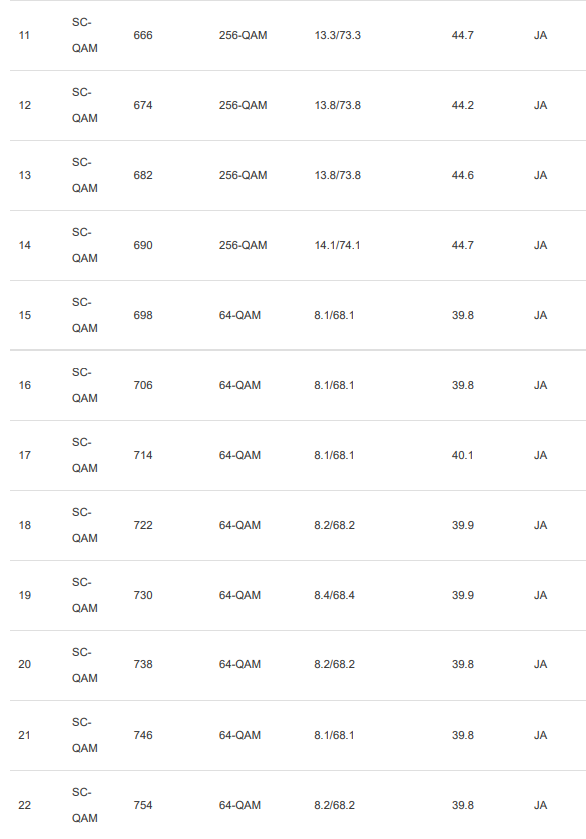
Task: Click channel number 22
Action: tap(25, 805)
